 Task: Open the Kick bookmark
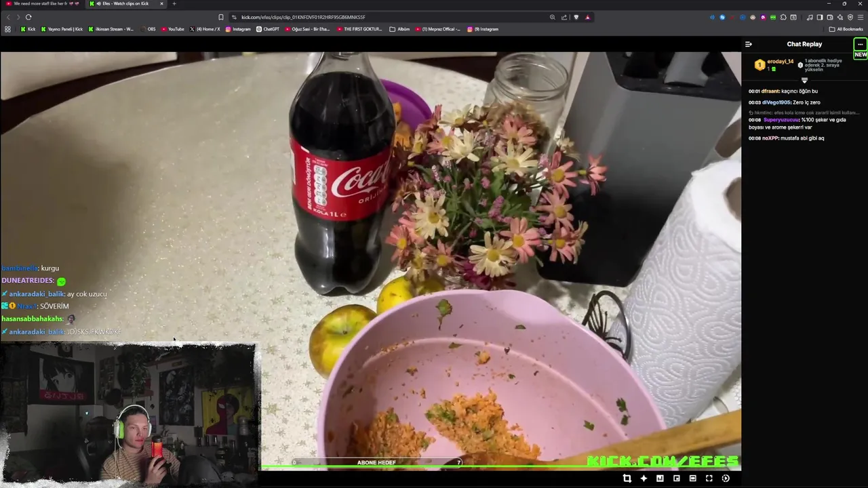(x=28, y=29)
